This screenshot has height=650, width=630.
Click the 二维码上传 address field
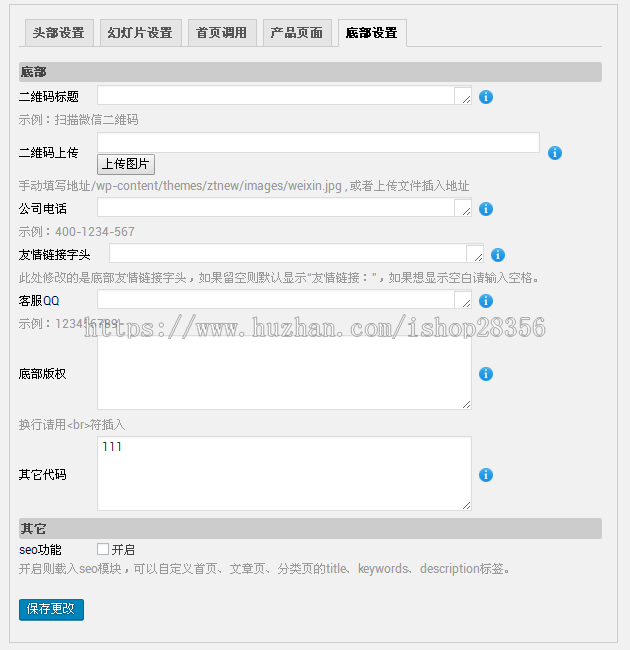point(318,143)
